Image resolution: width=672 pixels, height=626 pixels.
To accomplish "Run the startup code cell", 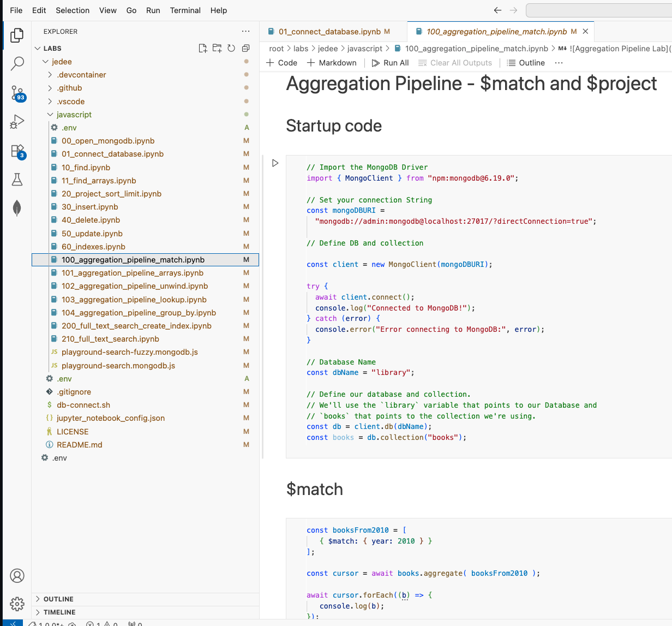I will 275,163.
